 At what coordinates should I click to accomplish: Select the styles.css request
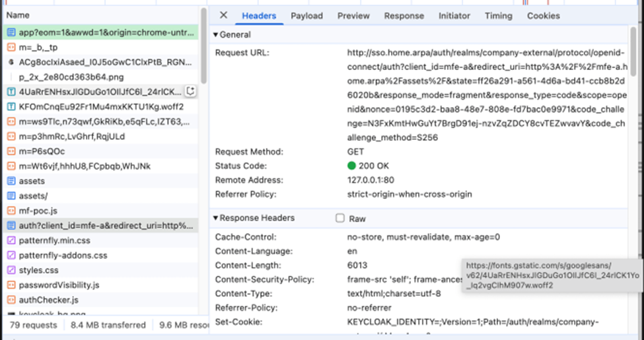pyautogui.click(x=100, y=270)
